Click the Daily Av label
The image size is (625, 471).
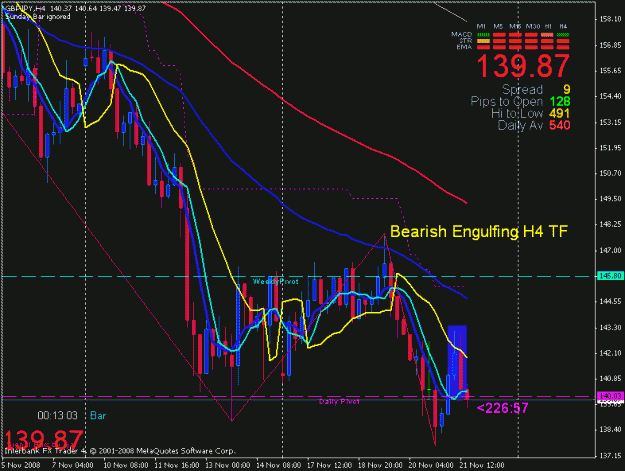pyautogui.click(x=520, y=126)
